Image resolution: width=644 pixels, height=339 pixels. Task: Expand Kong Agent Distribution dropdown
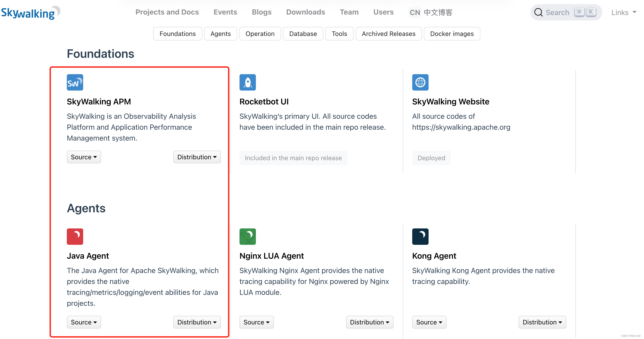542,322
